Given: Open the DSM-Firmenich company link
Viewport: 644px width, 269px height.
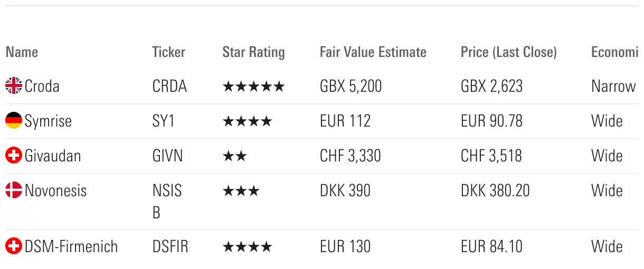Looking at the screenshot, I should (71, 246).
